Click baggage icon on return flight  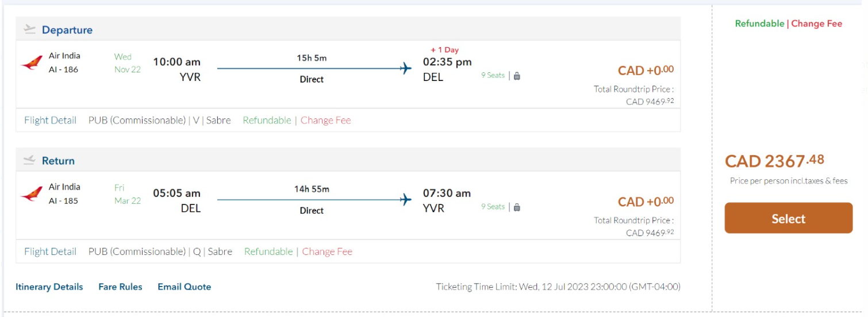[517, 207]
